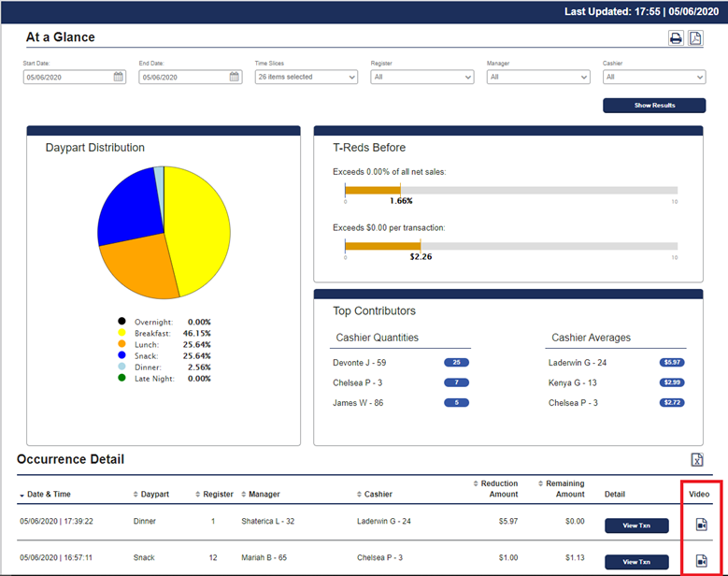Viewport: 728px width, 576px height.
Task: Click View Txn for Chelsea P row
Action: tap(636, 561)
